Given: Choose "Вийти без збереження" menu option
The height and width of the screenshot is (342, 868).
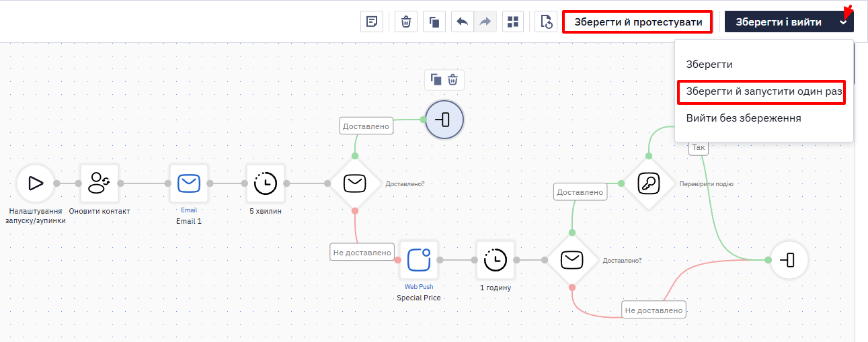Looking at the screenshot, I should pyautogui.click(x=744, y=118).
